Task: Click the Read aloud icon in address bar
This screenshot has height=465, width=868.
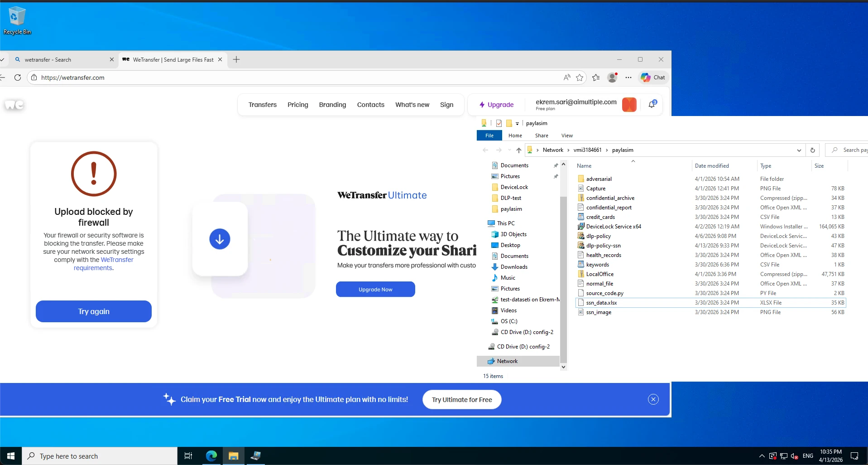Action: pyautogui.click(x=567, y=77)
